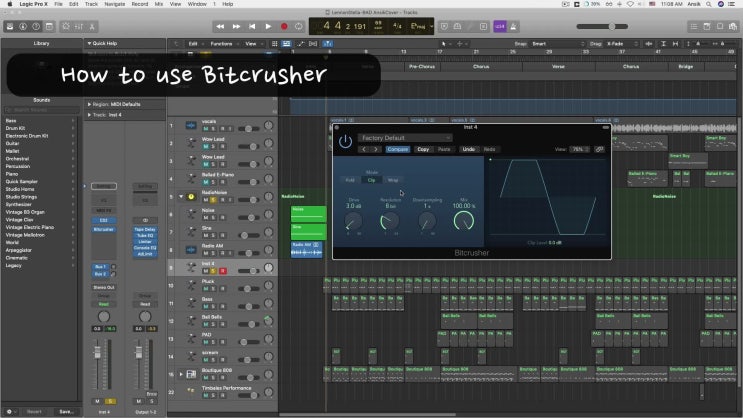Open the Mix menu
The height and width of the screenshot is (418, 743).
pyautogui.click(x=159, y=4)
